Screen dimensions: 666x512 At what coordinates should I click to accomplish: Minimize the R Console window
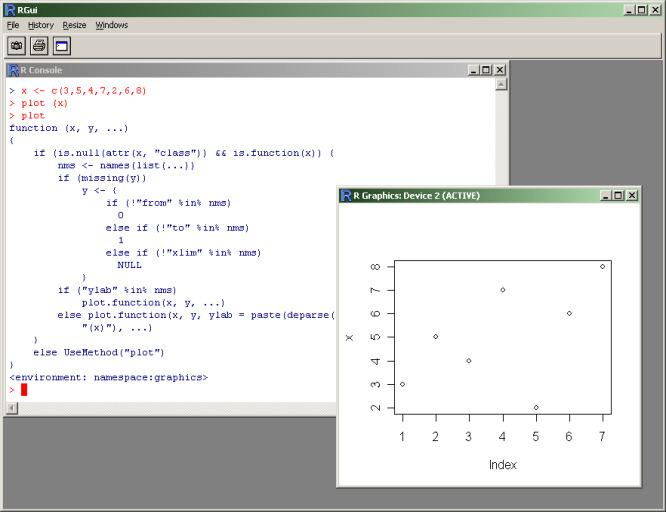coord(473,70)
